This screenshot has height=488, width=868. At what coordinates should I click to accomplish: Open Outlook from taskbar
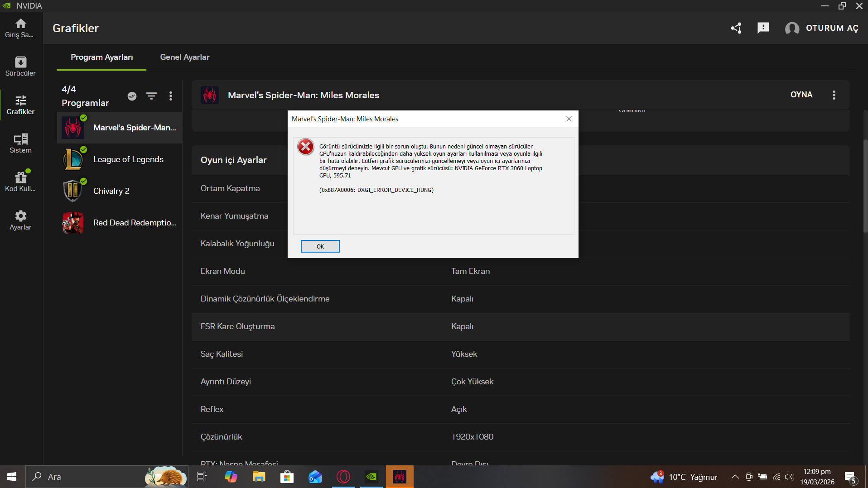pos(315,477)
